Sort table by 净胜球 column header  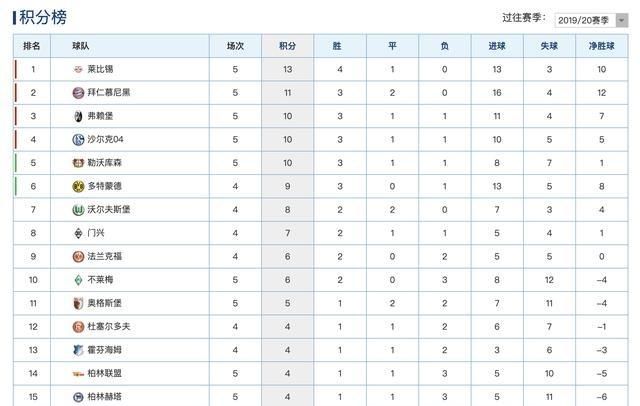601,46
